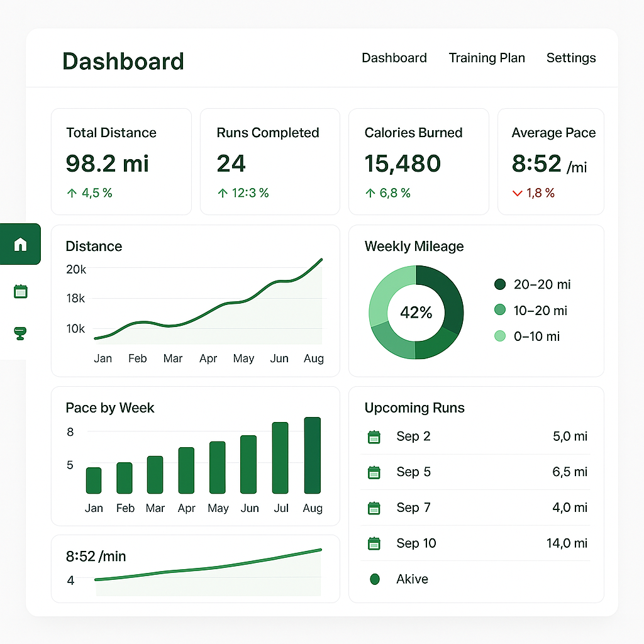Screen dimensions: 644x644
Task: Open the Training Plan tab
Action: coord(486,58)
